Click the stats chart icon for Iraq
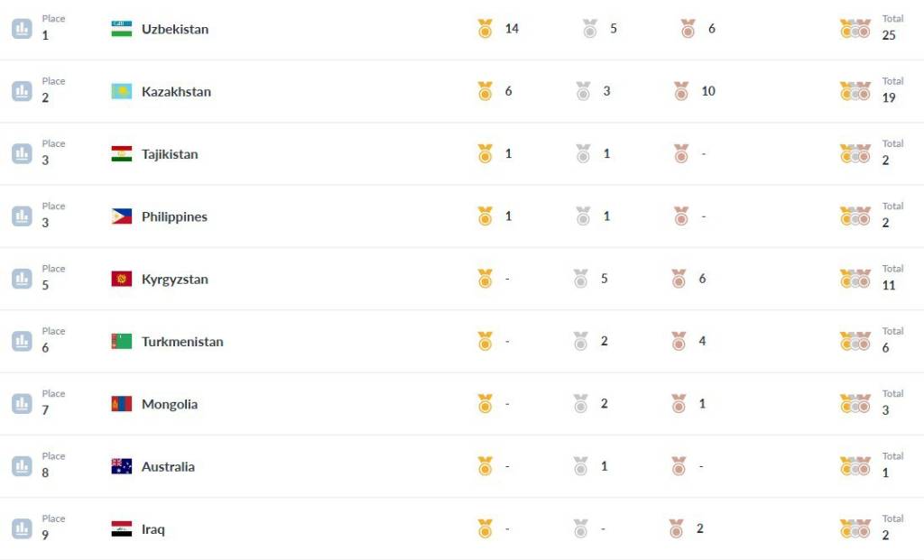This screenshot has width=924, height=560. [22, 528]
